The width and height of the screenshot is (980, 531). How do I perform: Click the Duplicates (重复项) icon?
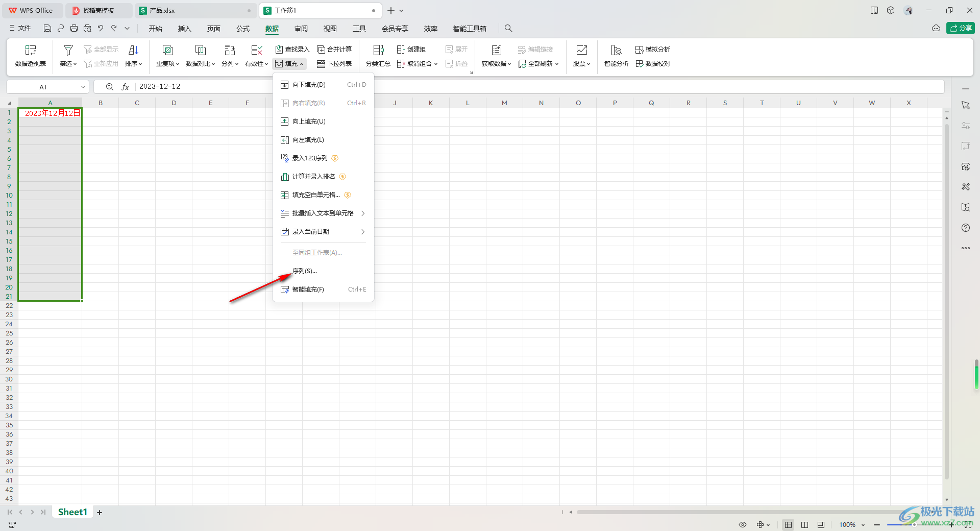(167, 50)
